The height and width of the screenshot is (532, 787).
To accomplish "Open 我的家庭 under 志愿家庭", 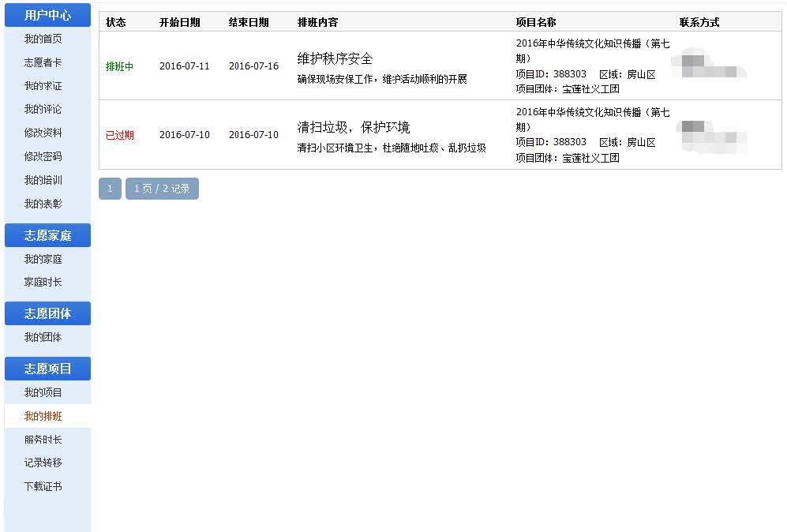I will point(43,259).
